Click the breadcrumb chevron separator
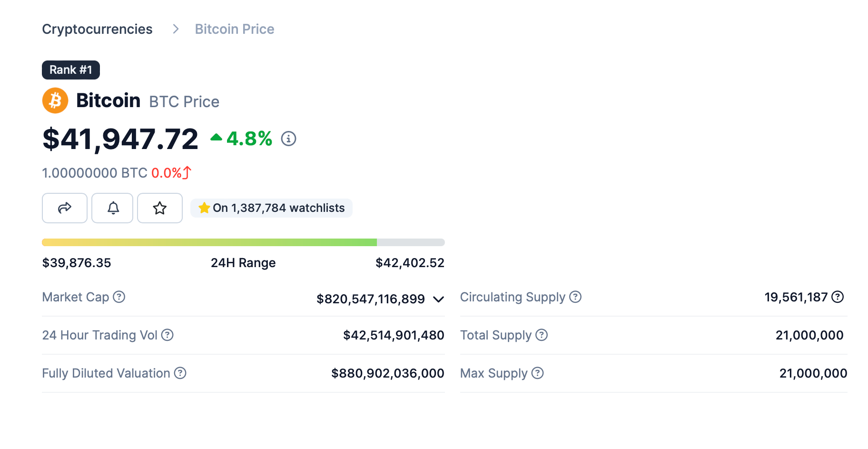This screenshot has width=868, height=449. point(176,29)
